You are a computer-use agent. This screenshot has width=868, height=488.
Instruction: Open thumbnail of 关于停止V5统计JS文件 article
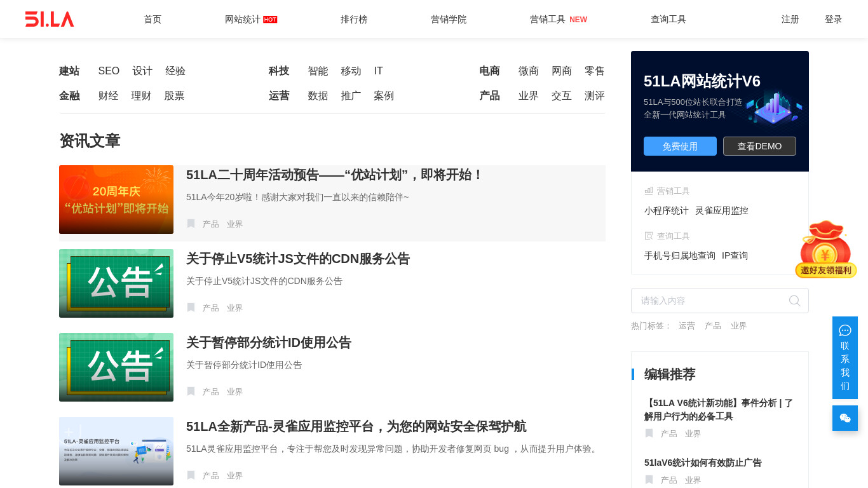(x=116, y=283)
